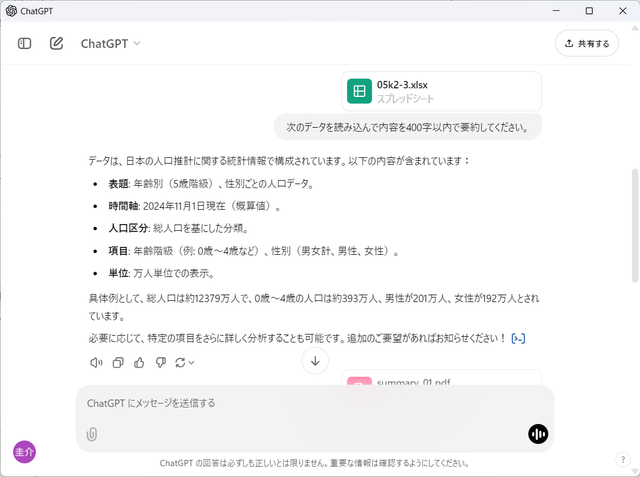This screenshot has height=477, width=640.
Task: Click the 共有する share button
Action: click(587, 43)
